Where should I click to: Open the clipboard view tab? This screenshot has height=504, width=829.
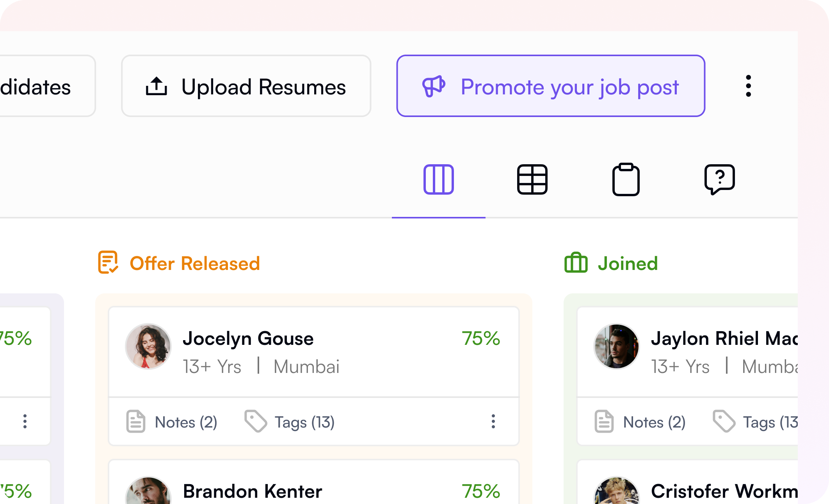[626, 179]
